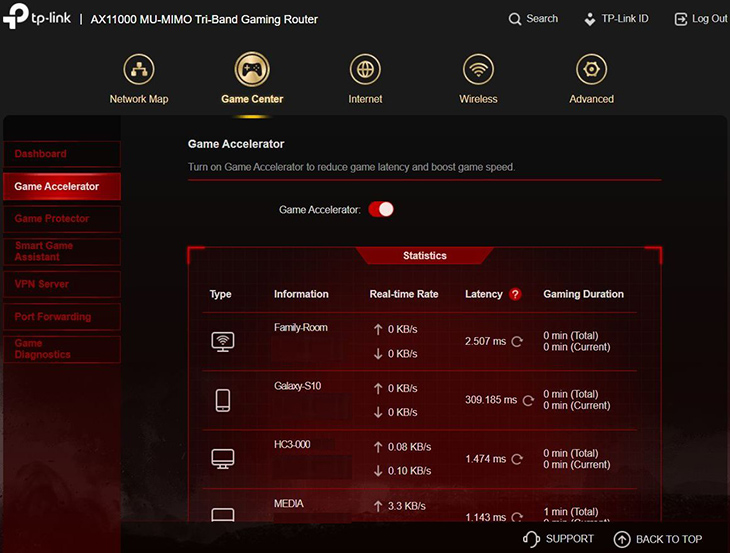
Task: Click the Back to Top arrow icon
Action: pos(622,539)
